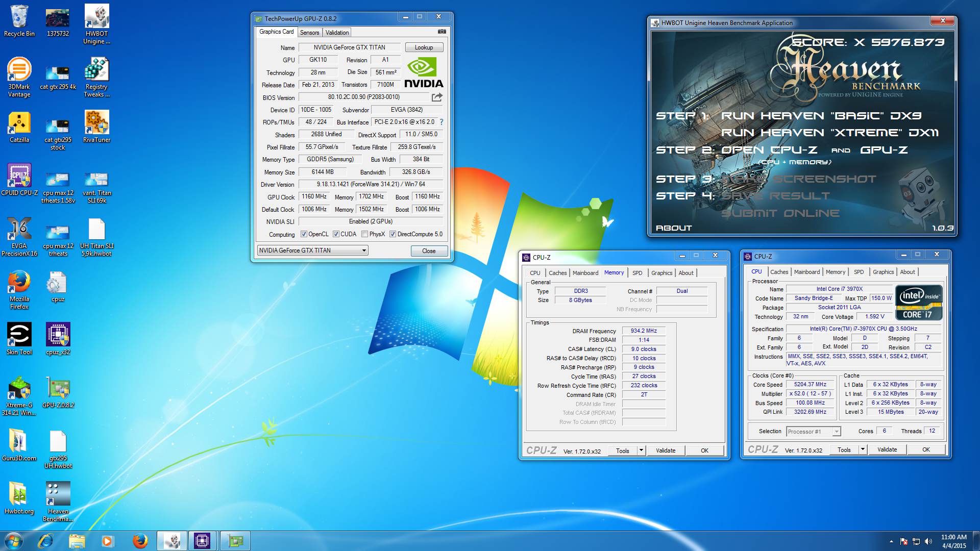Open About link in HWBOT Heaven
The width and height of the screenshot is (980, 551).
pyautogui.click(x=674, y=228)
